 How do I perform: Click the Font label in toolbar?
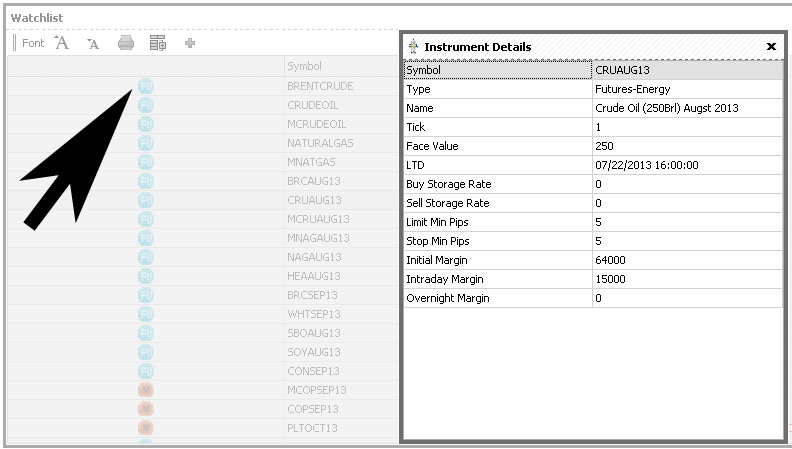[33, 43]
